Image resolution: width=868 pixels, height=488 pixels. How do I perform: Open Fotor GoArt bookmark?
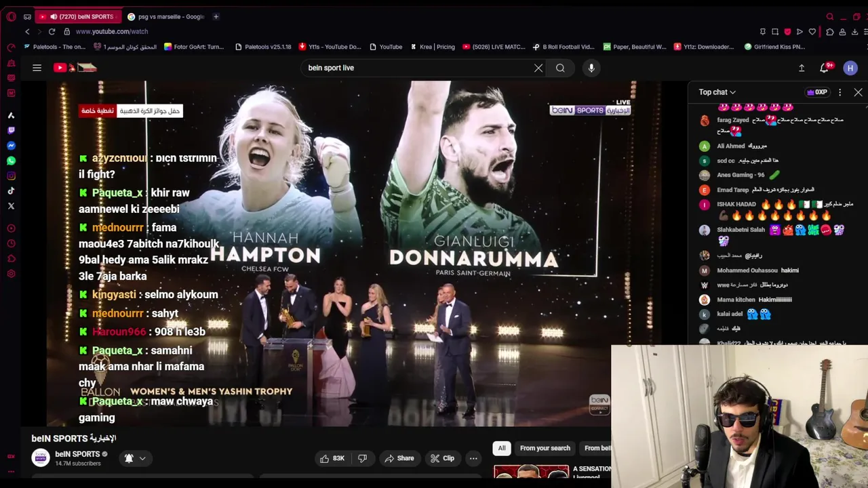tap(193, 47)
